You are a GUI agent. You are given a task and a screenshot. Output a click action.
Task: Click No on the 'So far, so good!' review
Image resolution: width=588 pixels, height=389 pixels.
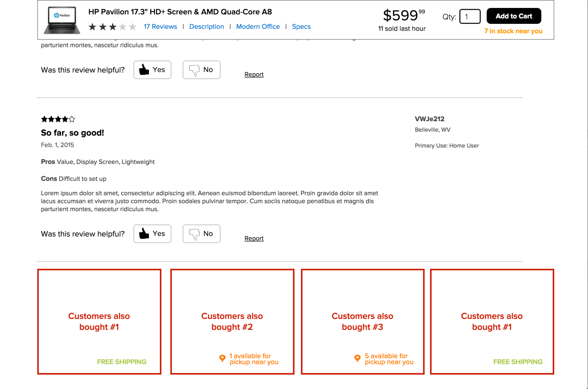pos(201,234)
